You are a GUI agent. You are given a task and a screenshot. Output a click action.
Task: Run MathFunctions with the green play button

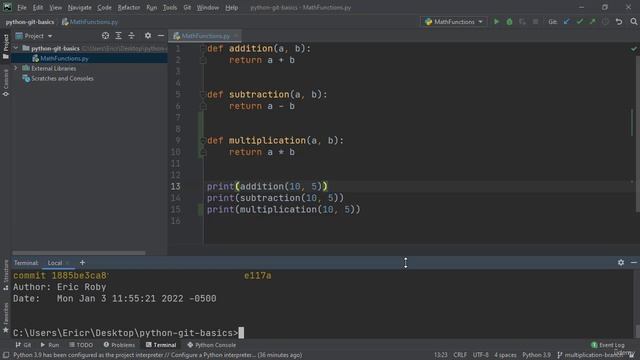496,22
